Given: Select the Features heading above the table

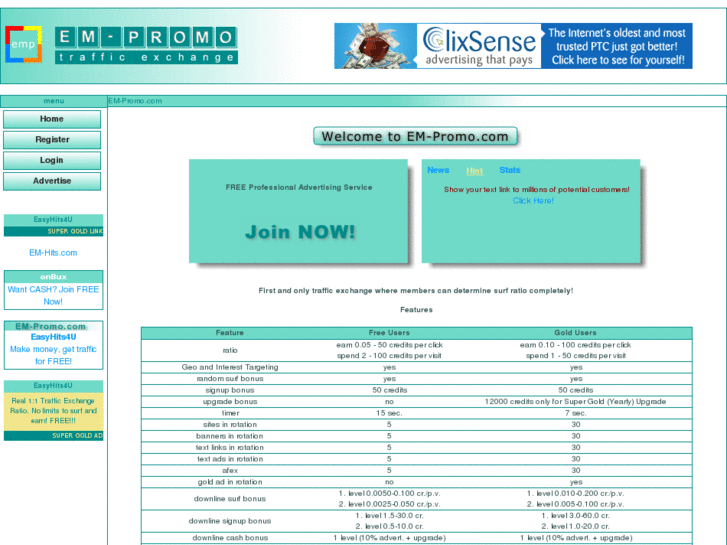Looking at the screenshot, I should (416, 310).
